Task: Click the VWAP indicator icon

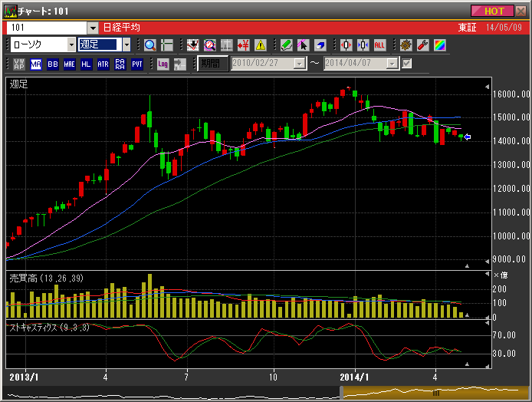Action: (19, 64)
